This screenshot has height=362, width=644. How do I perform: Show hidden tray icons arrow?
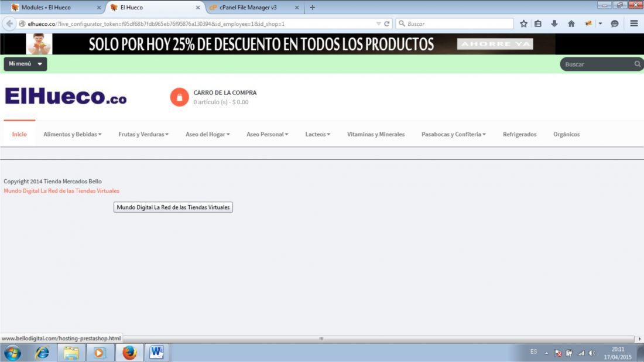pos(546,353)
